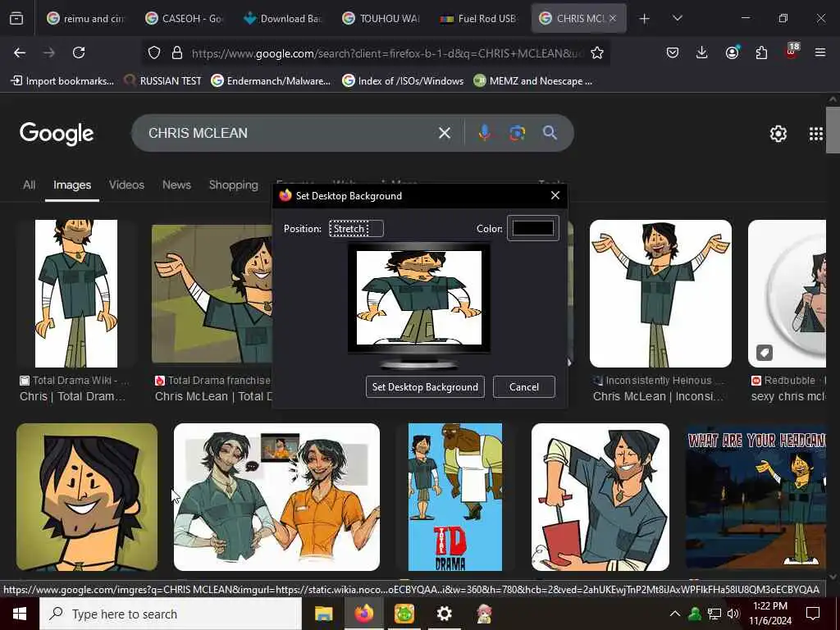The height and width of the screenshot is (630, 840).
Task: Switch to the News results tab
Action: (x=176, y=185)
